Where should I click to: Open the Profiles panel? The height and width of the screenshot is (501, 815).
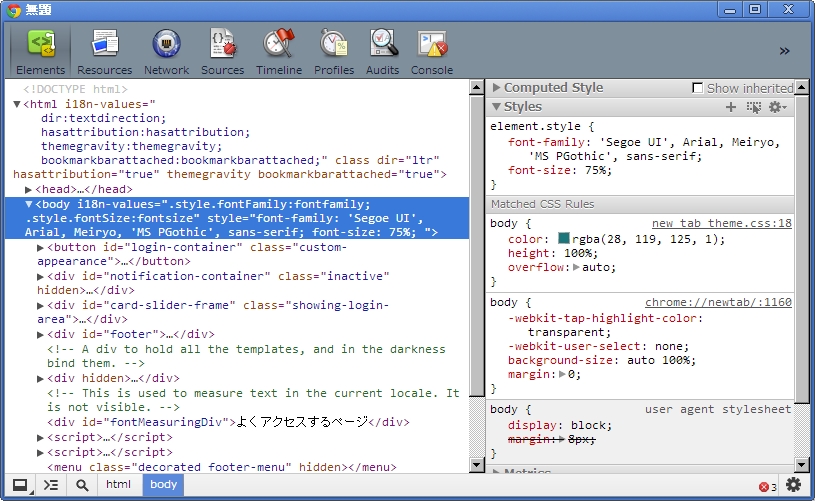[334, 51]
